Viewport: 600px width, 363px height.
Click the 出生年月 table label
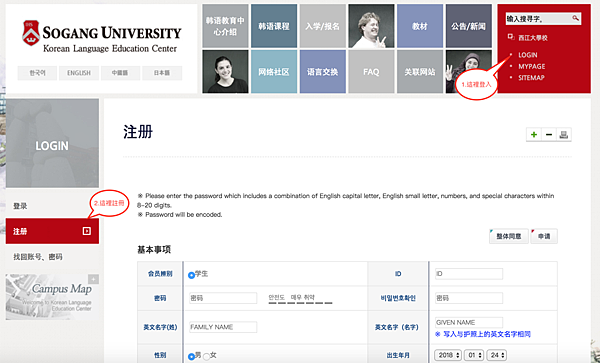[398, 355]
